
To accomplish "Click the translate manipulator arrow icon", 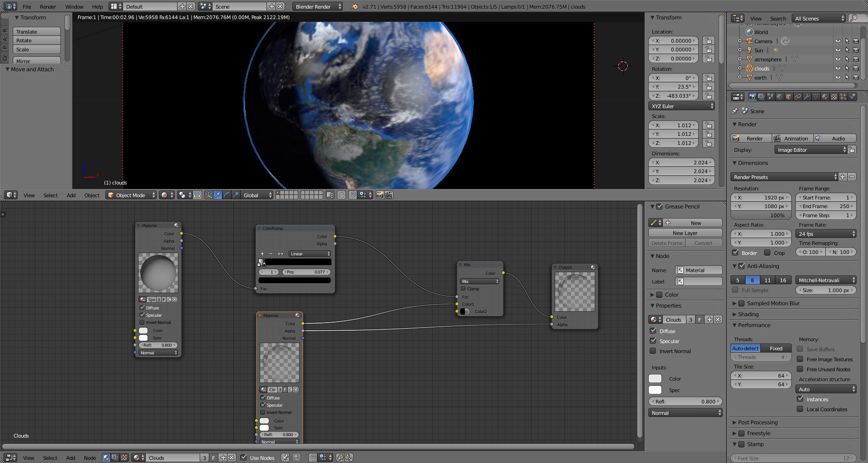I will [x=217, y=195].
